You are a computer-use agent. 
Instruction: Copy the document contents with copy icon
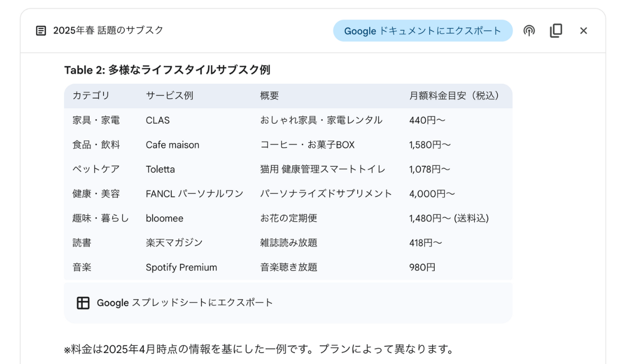tap(556, 31)
